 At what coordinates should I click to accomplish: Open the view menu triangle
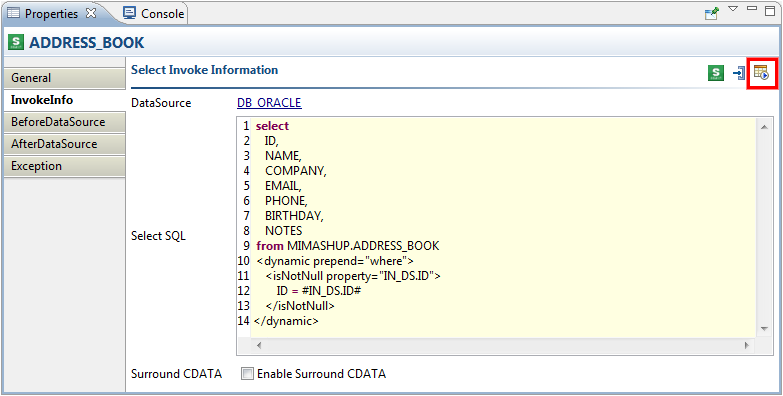[733, 8]
